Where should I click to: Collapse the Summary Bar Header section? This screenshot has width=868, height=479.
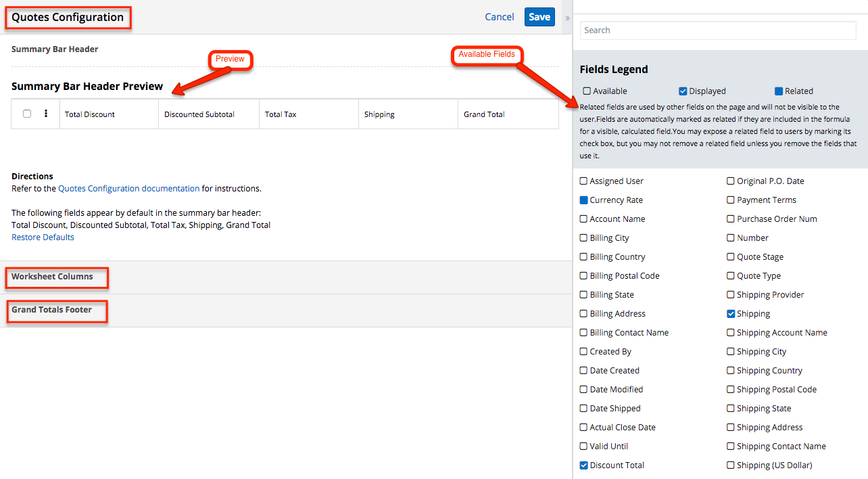(x=55, y=49)
